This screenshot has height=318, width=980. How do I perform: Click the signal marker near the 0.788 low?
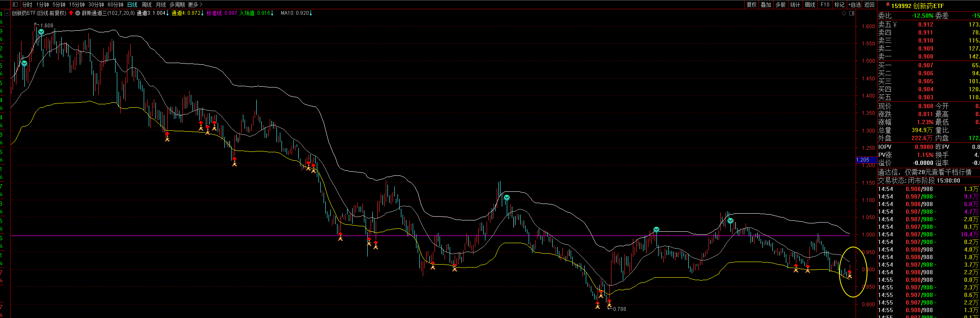pos(609,302)
